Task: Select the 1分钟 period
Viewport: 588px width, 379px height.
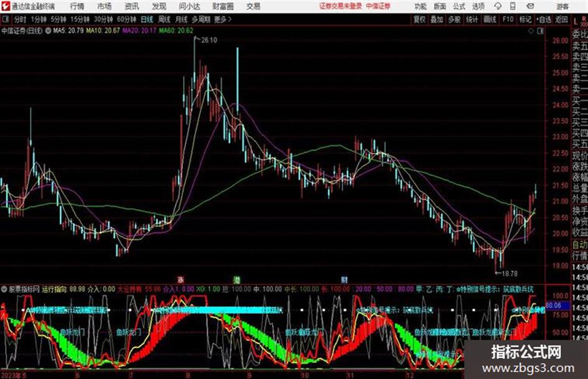Action: tap(38, 19)
